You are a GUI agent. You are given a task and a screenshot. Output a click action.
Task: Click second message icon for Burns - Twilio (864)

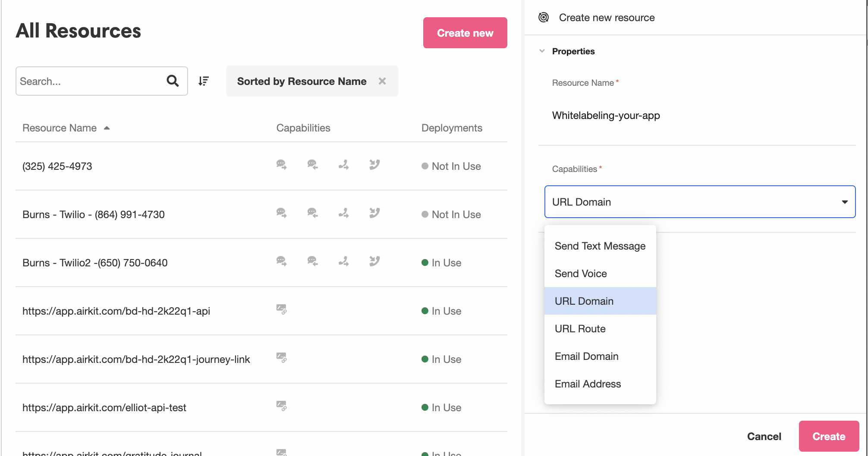click(312, 213)
